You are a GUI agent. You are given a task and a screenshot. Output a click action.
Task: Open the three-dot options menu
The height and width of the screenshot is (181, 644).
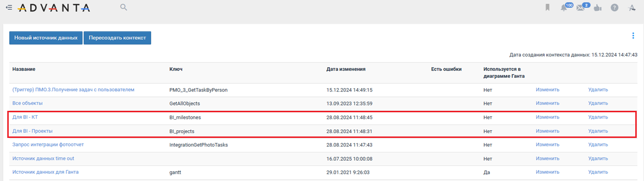point(633,35)
